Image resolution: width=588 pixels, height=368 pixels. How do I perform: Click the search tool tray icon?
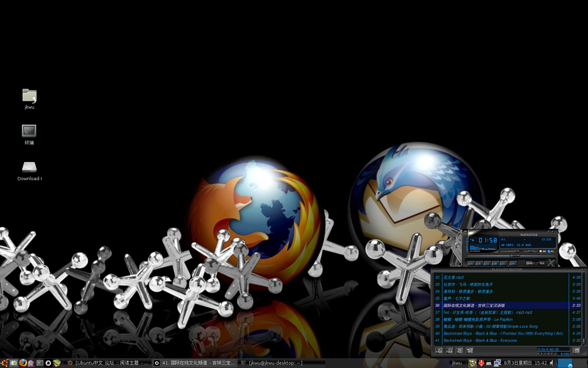[472, 363]
